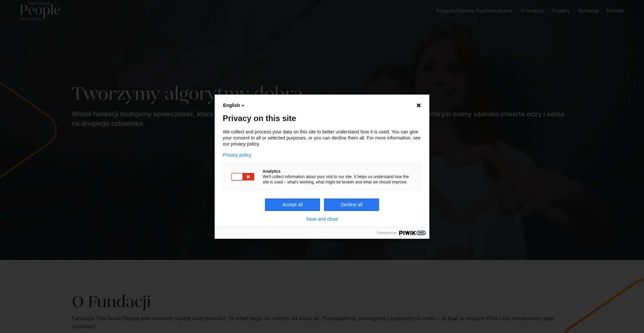Screen dimensions: 644x333
Task: Open the Projekty navigation item
Action: click(x=560, y=11)
